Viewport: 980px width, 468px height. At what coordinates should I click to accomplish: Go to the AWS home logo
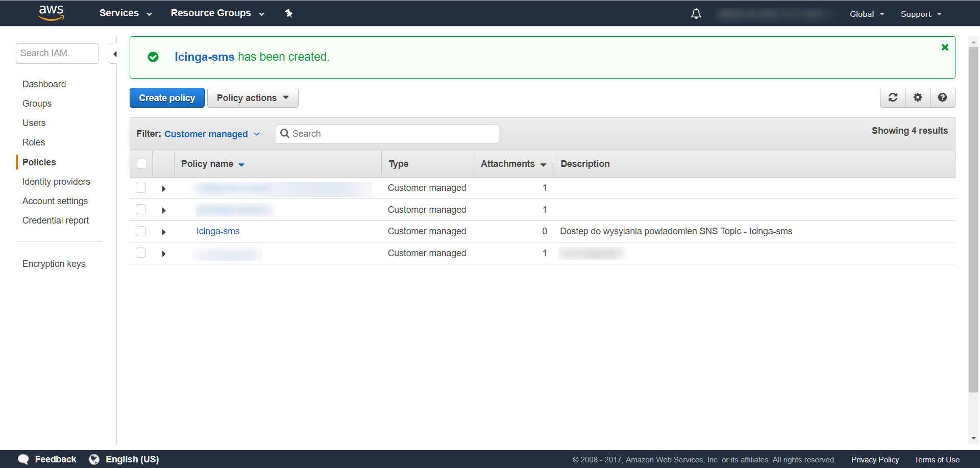pyautogui.click(x=52, y=13)
